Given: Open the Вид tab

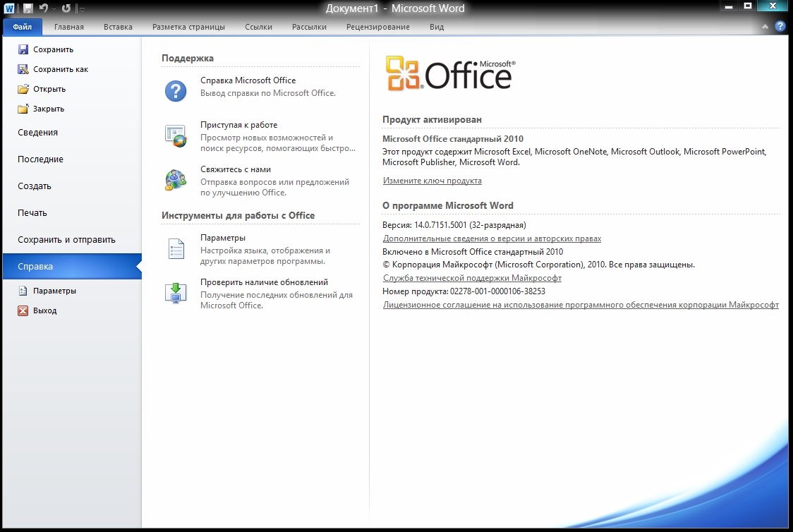Looking at the screenshot, I should pos(437,27).
